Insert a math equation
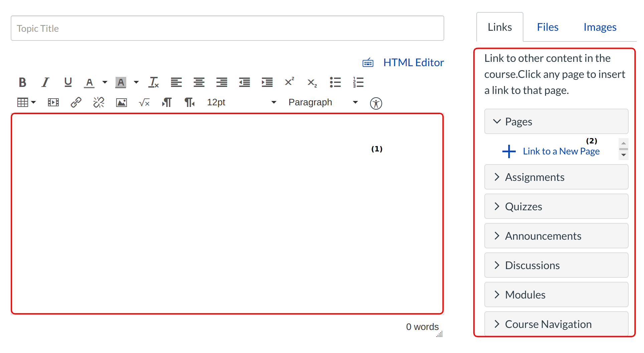The image size is (644, 353). coord(144,103)
